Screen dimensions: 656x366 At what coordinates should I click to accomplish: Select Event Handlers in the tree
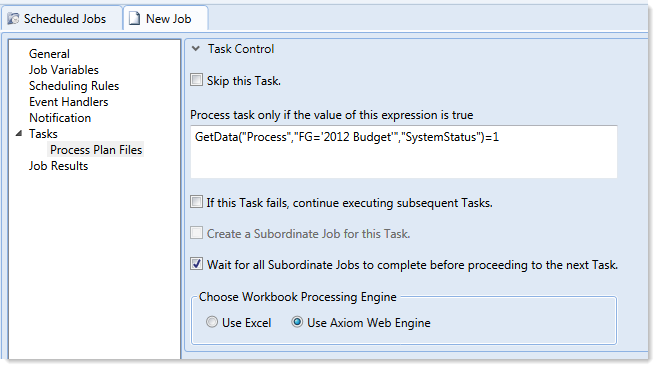point(69,102)
